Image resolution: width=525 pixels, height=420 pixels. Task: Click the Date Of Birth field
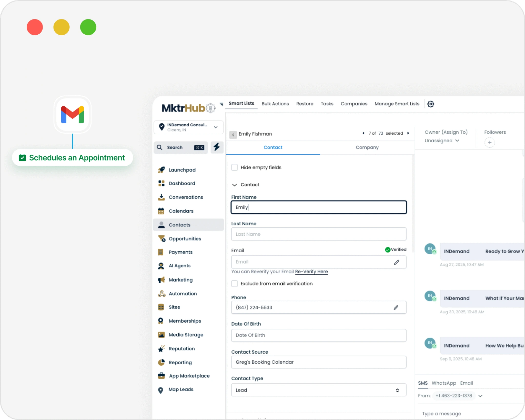(x=319, y=335)
